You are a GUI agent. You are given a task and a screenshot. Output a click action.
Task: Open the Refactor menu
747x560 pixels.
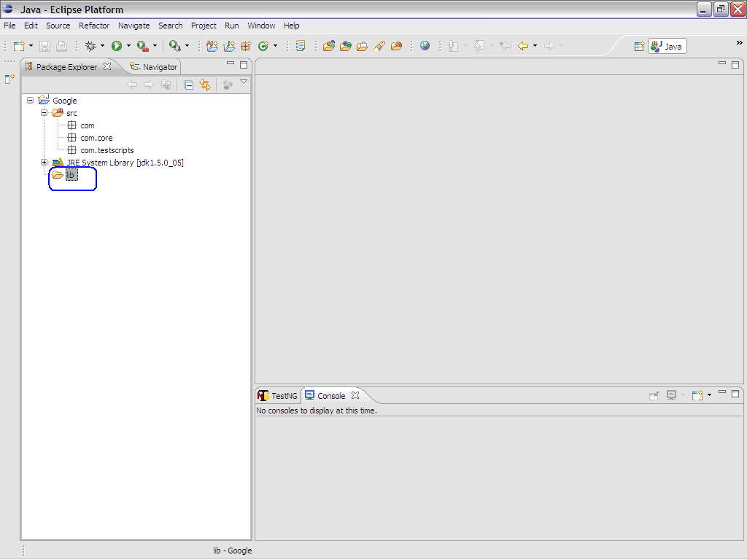click(x=94, y=26)
